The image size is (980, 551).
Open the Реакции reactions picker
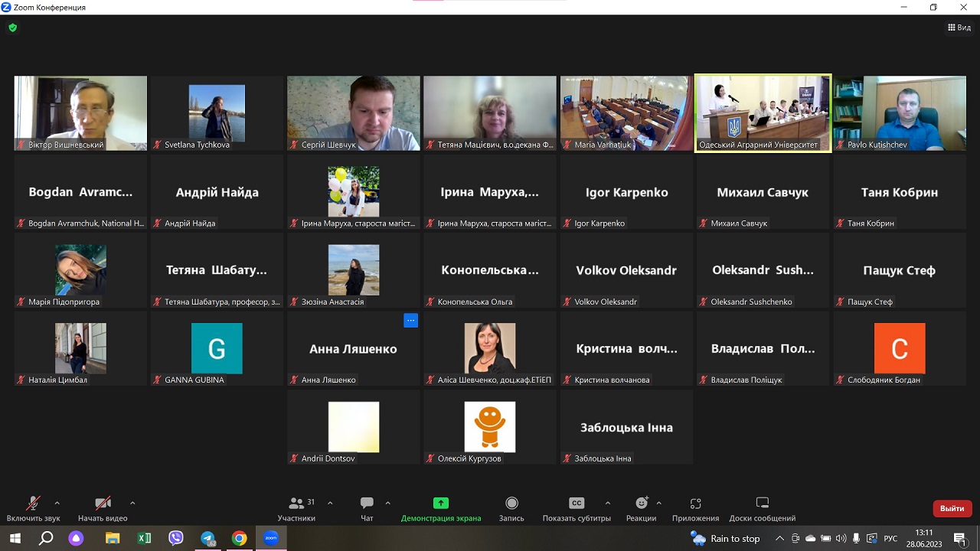641,504
